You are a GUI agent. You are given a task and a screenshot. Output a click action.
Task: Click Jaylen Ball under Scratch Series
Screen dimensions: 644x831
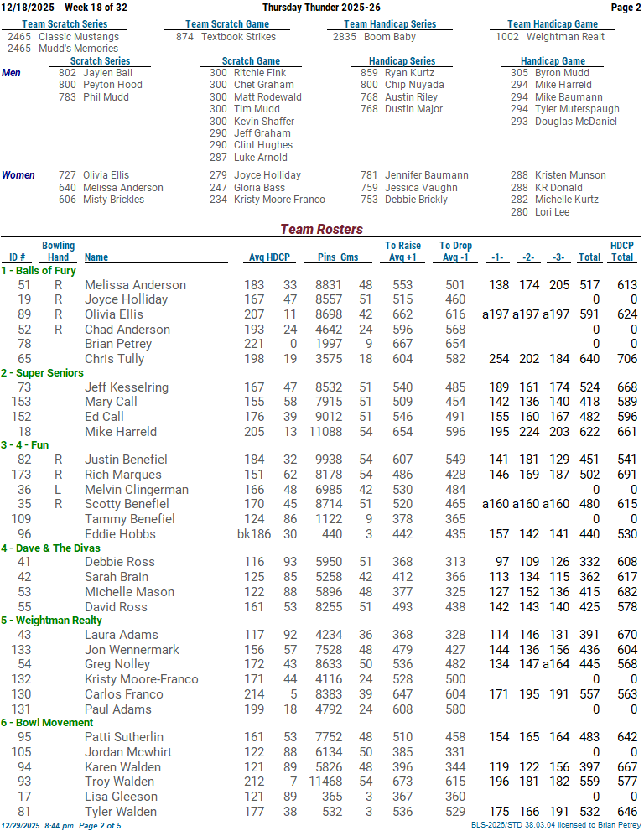pos(107,73)
